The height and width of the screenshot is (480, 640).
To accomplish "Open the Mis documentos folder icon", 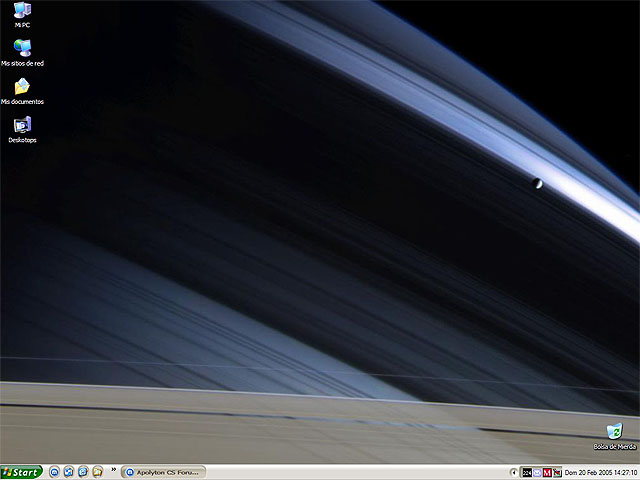I will click(22, 87).
